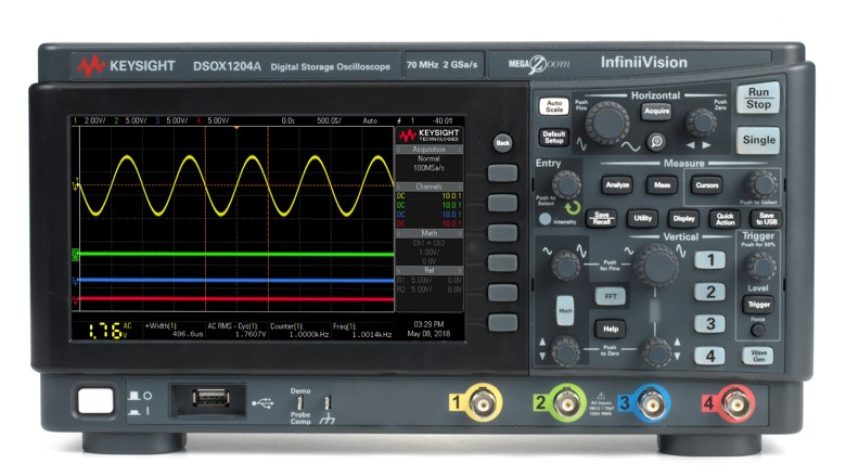Click the green channel 2 BNC input
The width and height of the screenshot is (846, 476).
pos(567,403)
